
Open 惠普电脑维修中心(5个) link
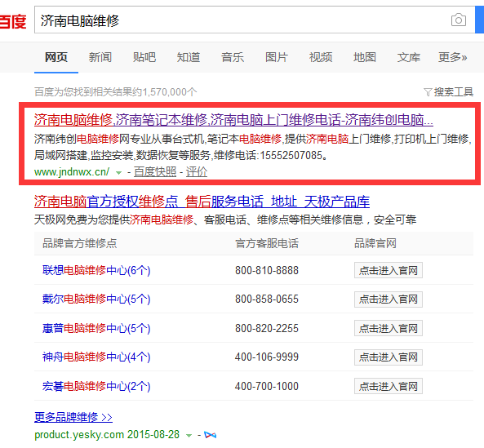point(96,328)
